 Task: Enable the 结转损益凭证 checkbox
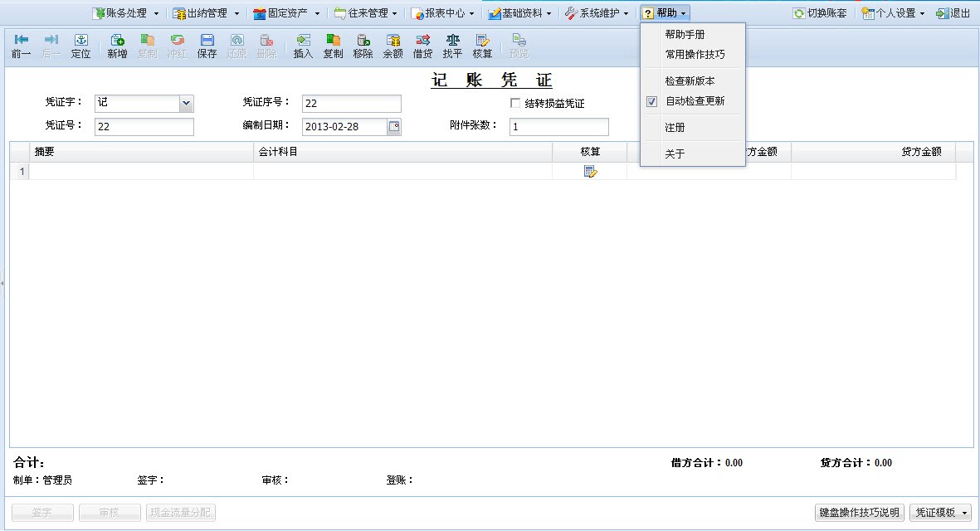coord(515,104)
